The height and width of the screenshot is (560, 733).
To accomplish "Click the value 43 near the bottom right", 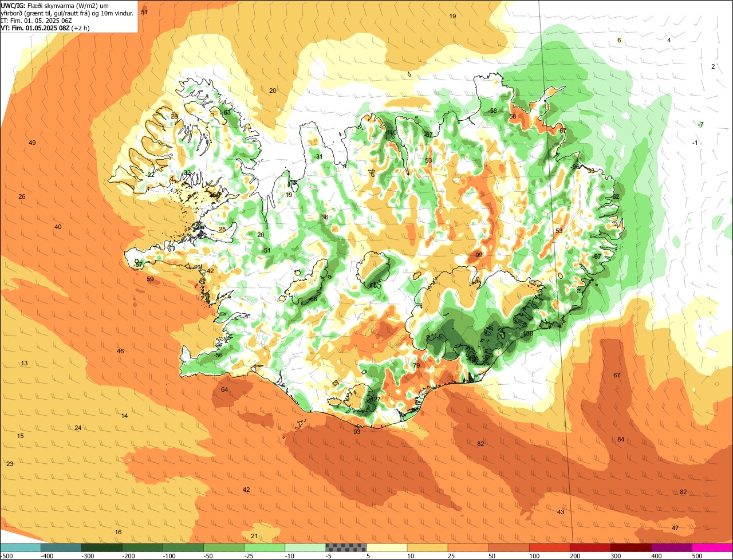I will tap(561, 512).
